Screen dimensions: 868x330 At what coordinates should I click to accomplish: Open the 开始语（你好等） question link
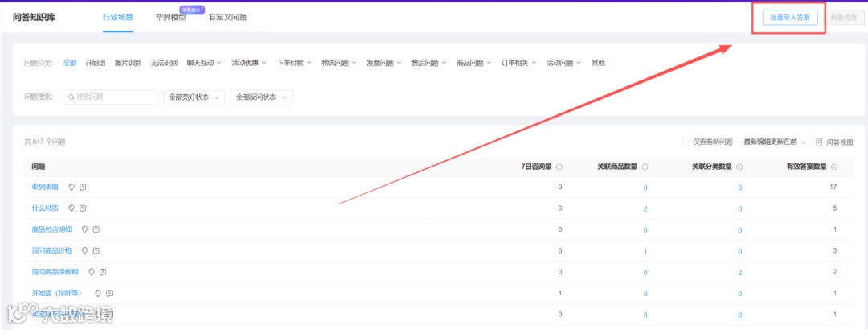coord(57,293)
